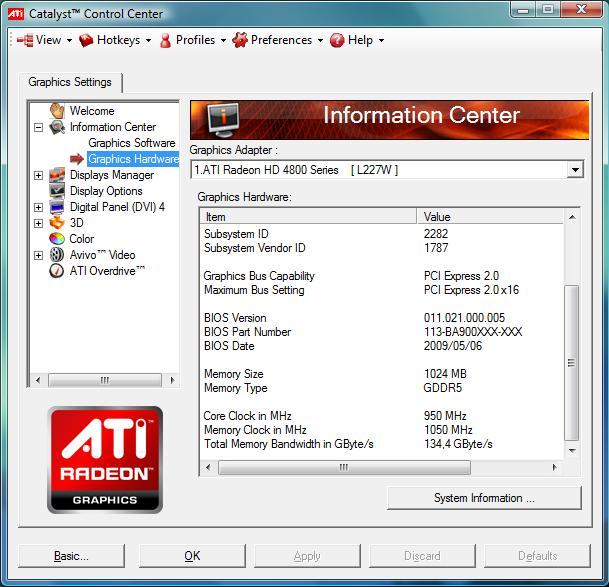Click the ATI logo in title bar

point(16,14)
